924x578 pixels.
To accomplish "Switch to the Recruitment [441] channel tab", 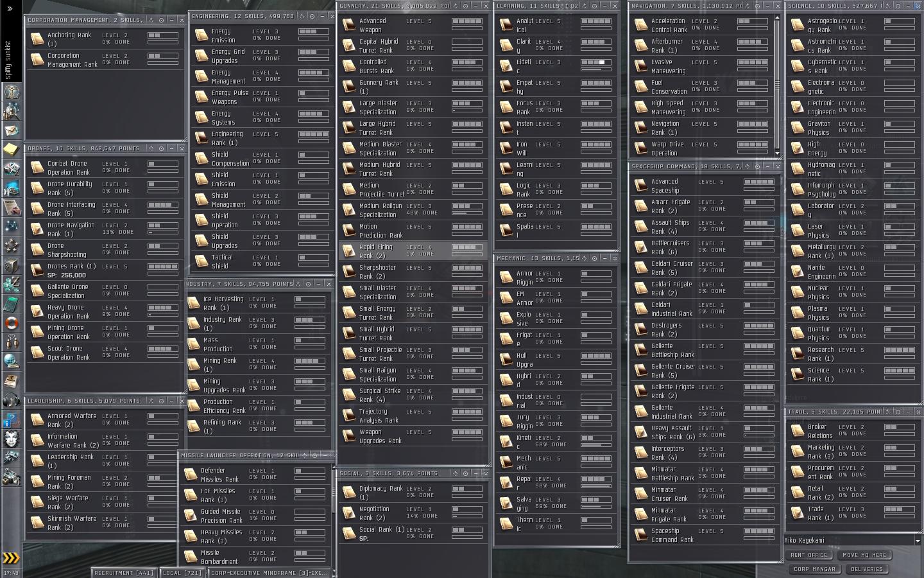I will coord(124,573).
